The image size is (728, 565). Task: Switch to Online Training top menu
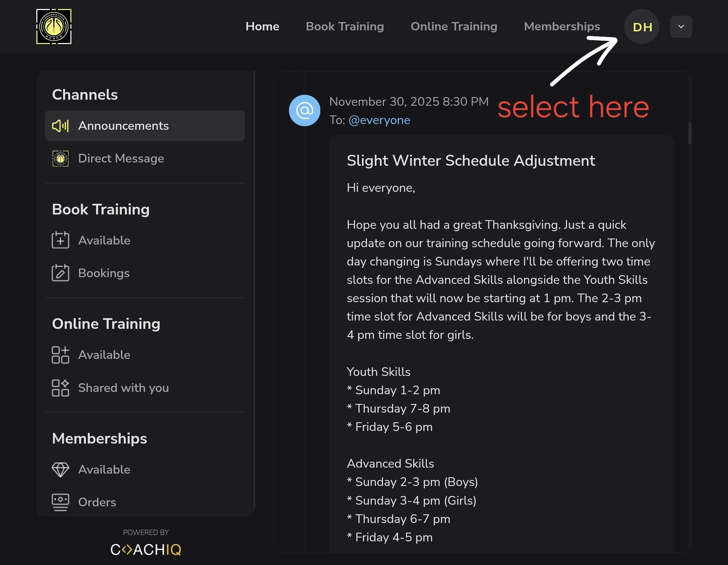point(454,26)
